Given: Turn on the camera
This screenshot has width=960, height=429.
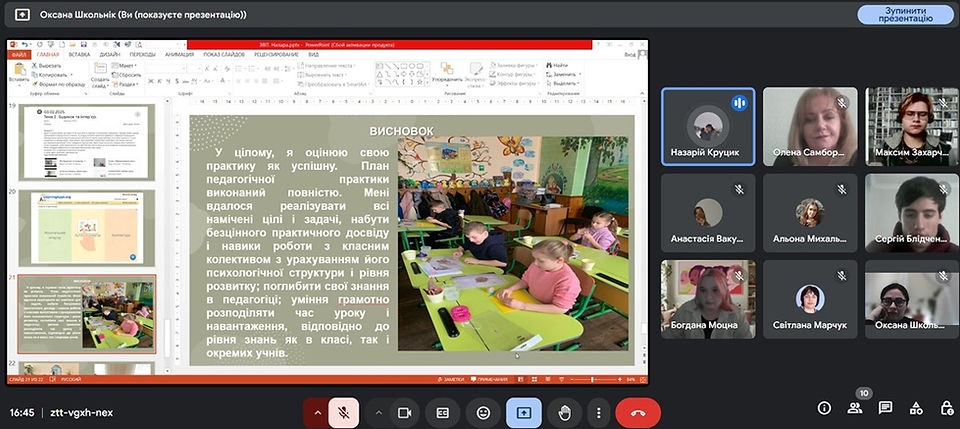Looking at the screenshot, I should (404, 412).
